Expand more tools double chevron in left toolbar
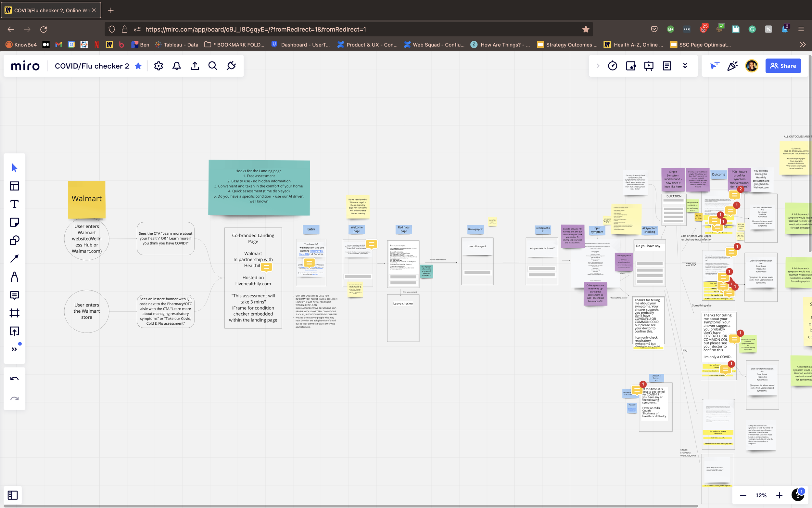Viewport: 812px width, 508px height. point(14,349)
